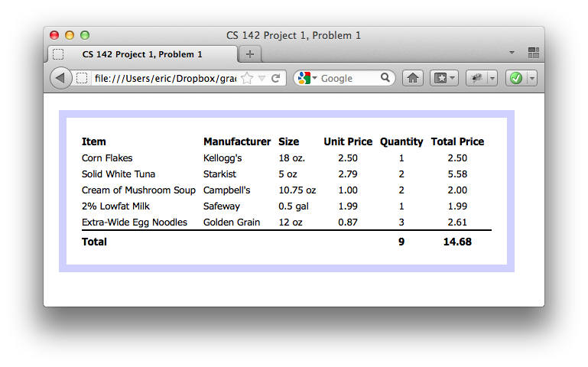The image size is (588, 367).
Task: Expand the list all tabs arrow
Action: pyautogui.click(x=512, y=53)
